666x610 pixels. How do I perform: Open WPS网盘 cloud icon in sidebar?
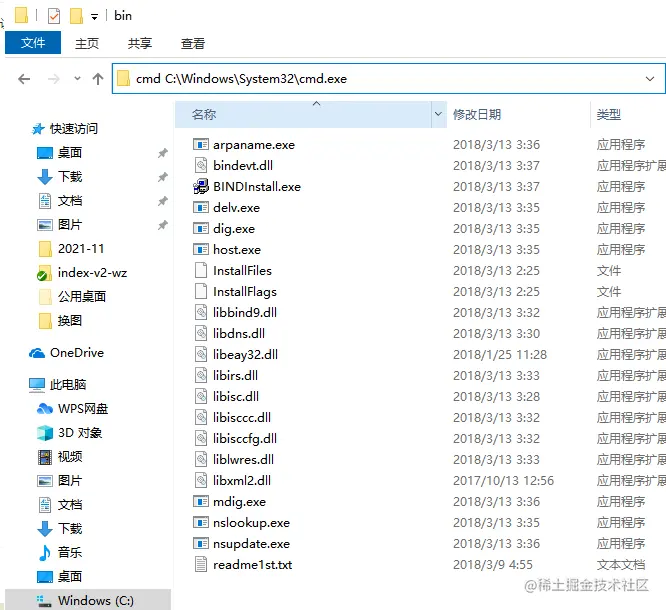pyautogui.click(x=45, y=409)
